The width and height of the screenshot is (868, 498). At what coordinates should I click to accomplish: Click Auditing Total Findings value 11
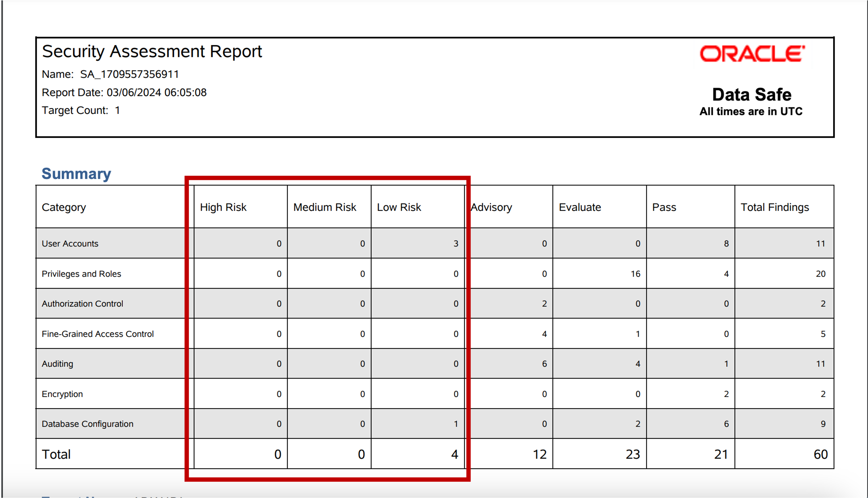(821, 364)
